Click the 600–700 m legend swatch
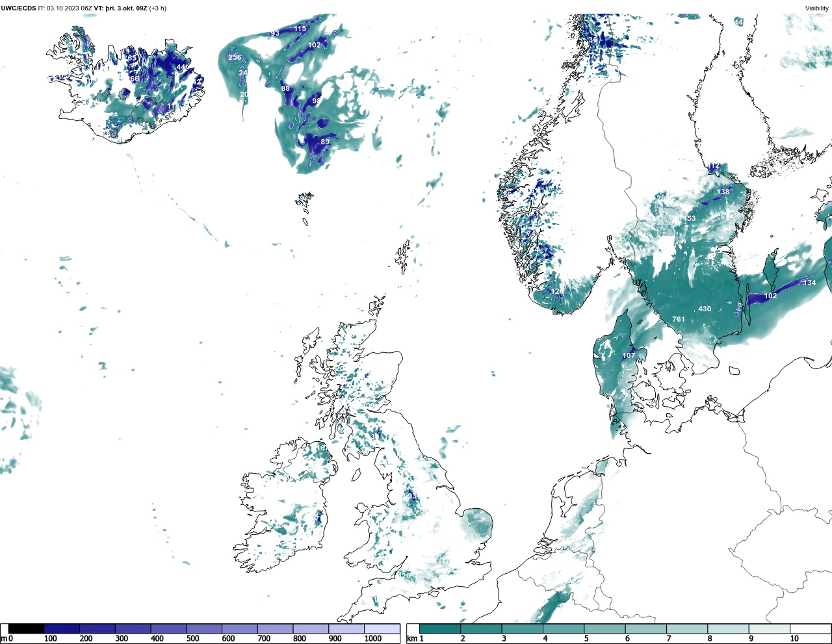The height and width of the screenshot is (644, 832). coord(240,628)
